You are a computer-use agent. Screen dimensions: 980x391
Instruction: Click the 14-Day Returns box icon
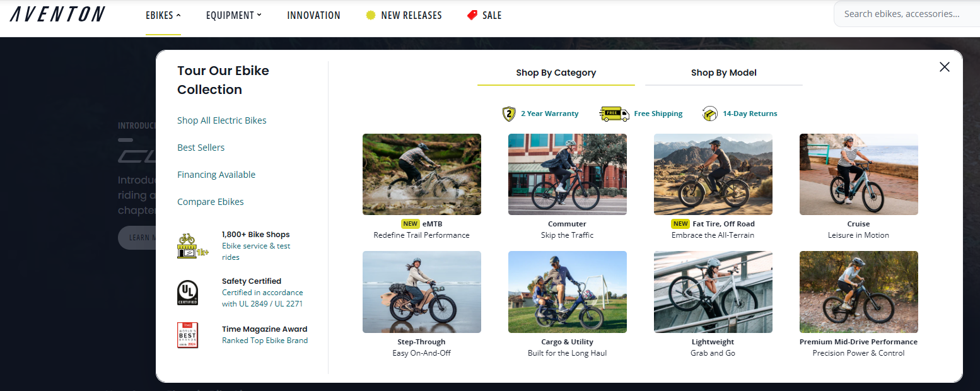710,114
